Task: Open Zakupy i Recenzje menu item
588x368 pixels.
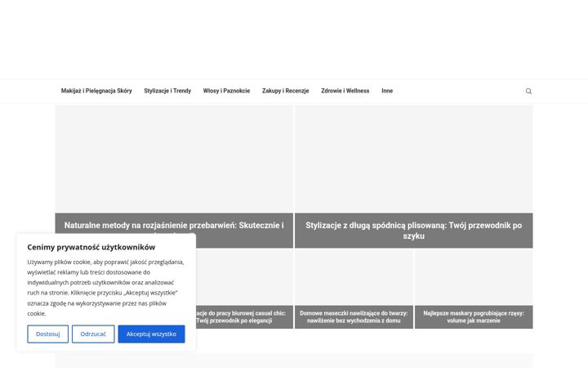Action: (285, 91)
